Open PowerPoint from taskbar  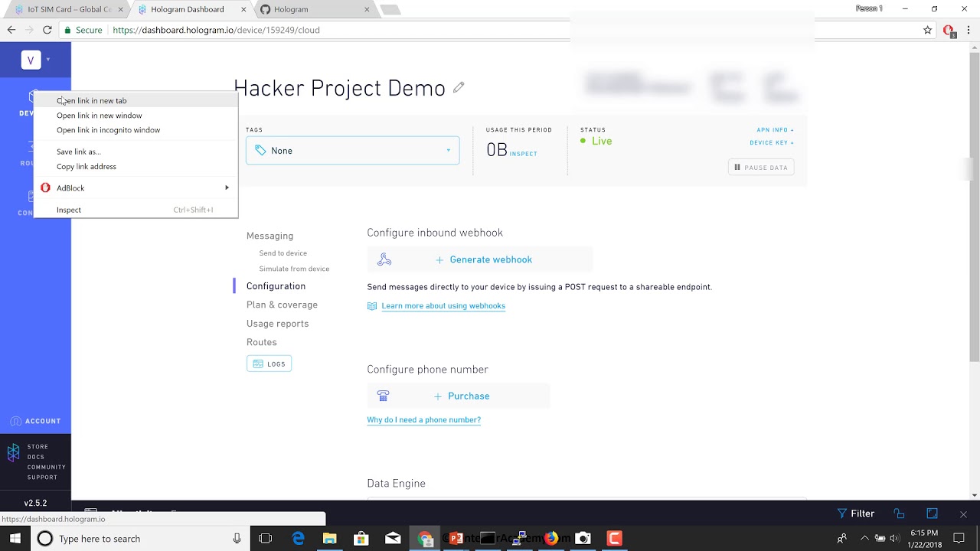[x=456, y=539]
